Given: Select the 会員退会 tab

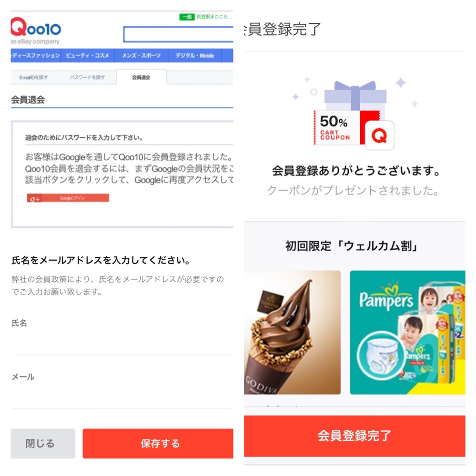Looking at the screenshot, I should click(x=141, y=77).
